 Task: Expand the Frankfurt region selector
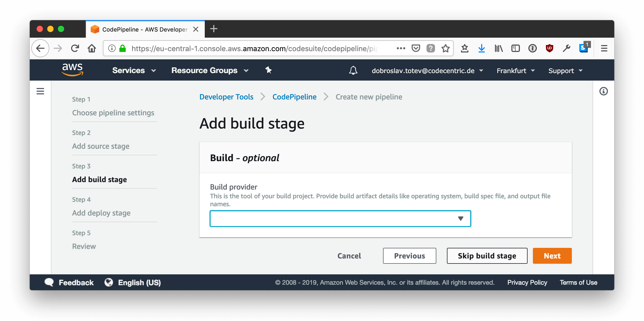[515, 71]
